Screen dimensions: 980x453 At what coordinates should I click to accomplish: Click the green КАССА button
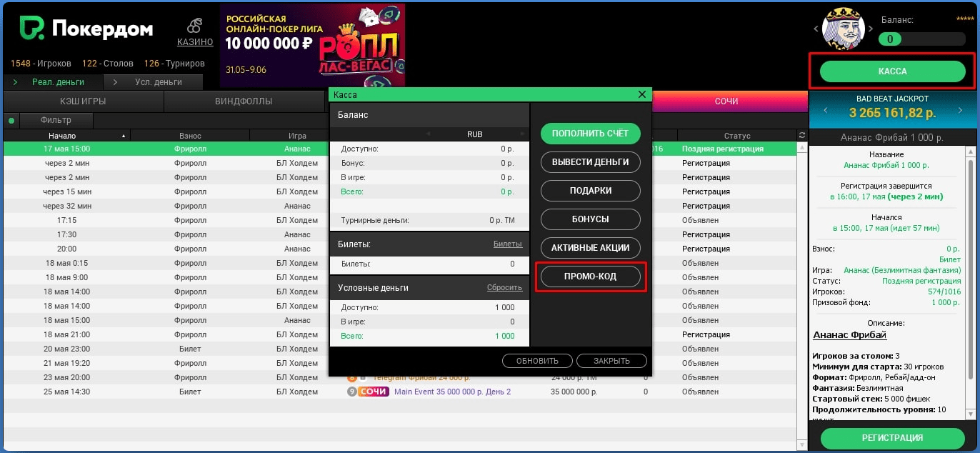pyautogui.click(x=892, y=71)
